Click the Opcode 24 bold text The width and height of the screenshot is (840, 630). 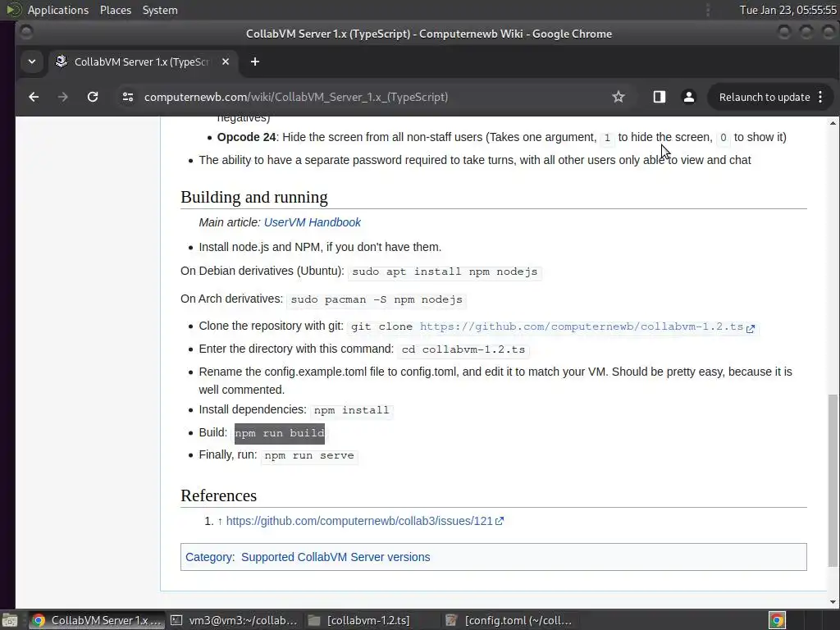coord(246,137)
